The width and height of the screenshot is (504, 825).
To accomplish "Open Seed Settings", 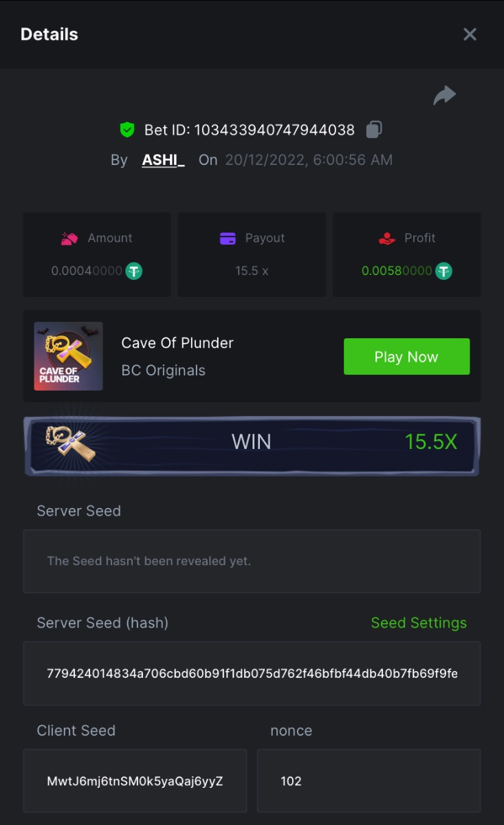I will (419, 623).
